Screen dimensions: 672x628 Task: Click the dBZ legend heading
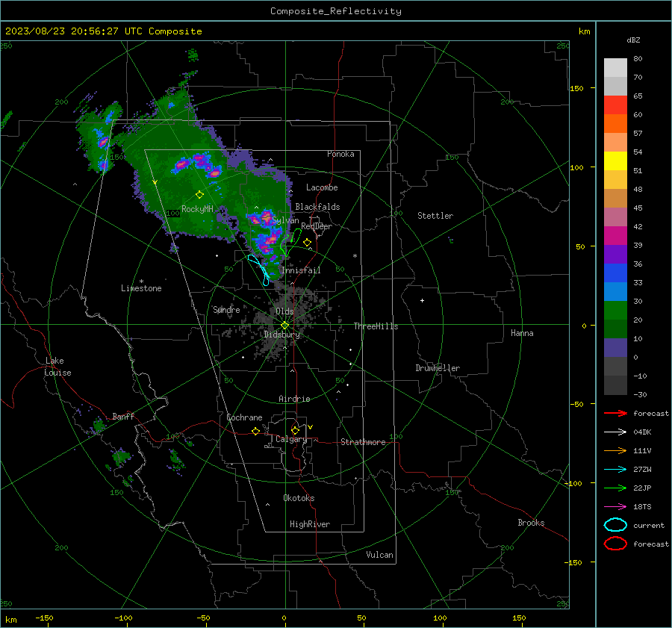tap(633, 40)
